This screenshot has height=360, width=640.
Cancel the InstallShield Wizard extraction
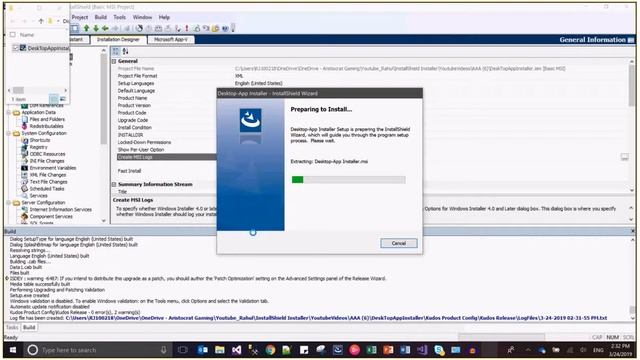click(x=399, y=243)
